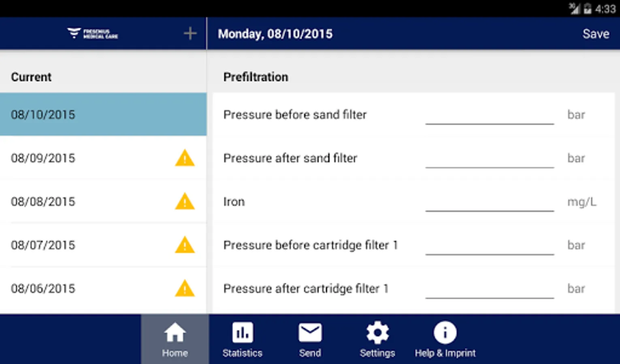This screenshot has height=364, width=620.
Task: Open Help & Imprint info
Action: tap(445, 340)
